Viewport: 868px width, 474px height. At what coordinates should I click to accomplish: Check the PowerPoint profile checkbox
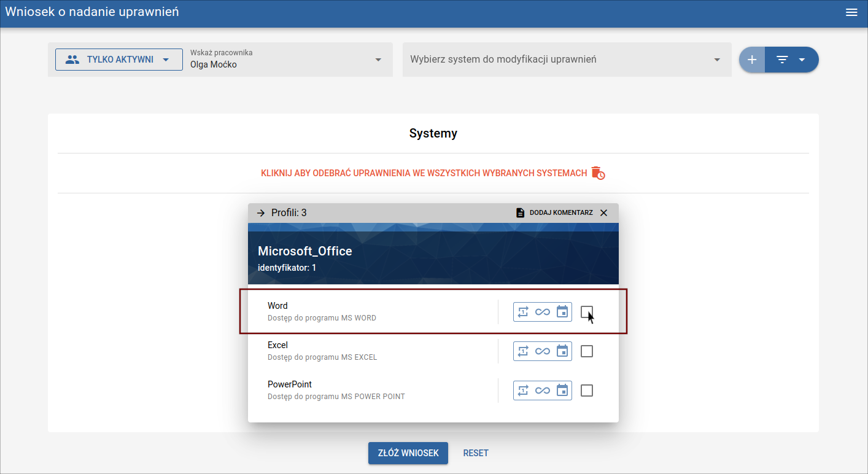tap(587, 390)
